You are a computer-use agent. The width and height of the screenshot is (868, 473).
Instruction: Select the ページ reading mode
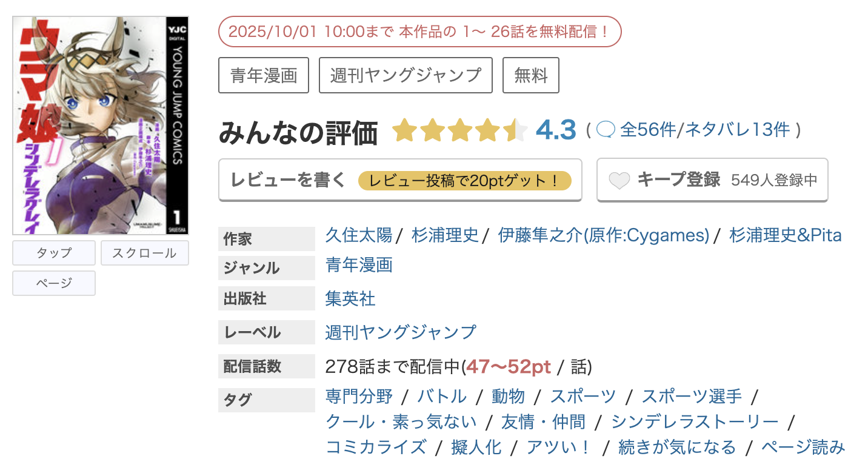coord(54,283)
